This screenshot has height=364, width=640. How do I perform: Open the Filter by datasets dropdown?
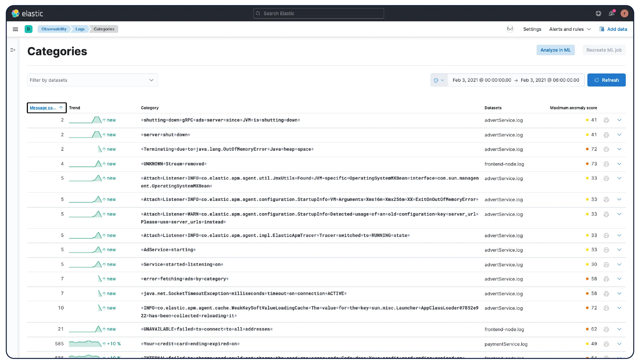[x=151, y=80]
